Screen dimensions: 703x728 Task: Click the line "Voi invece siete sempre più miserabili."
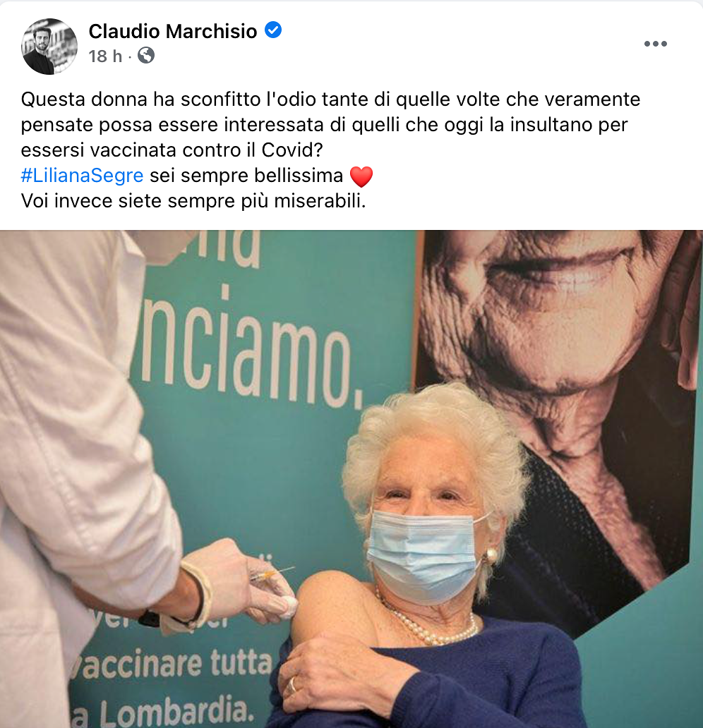[x=193, y=201]
